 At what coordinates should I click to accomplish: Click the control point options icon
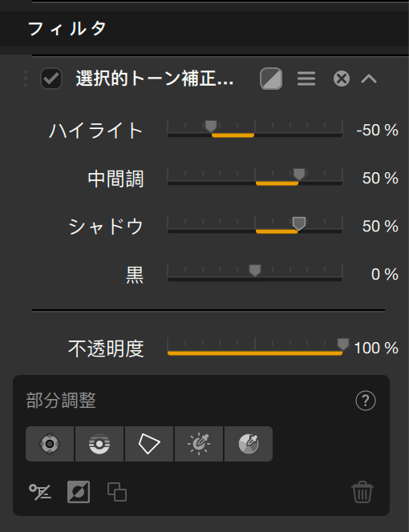[40, 492]
